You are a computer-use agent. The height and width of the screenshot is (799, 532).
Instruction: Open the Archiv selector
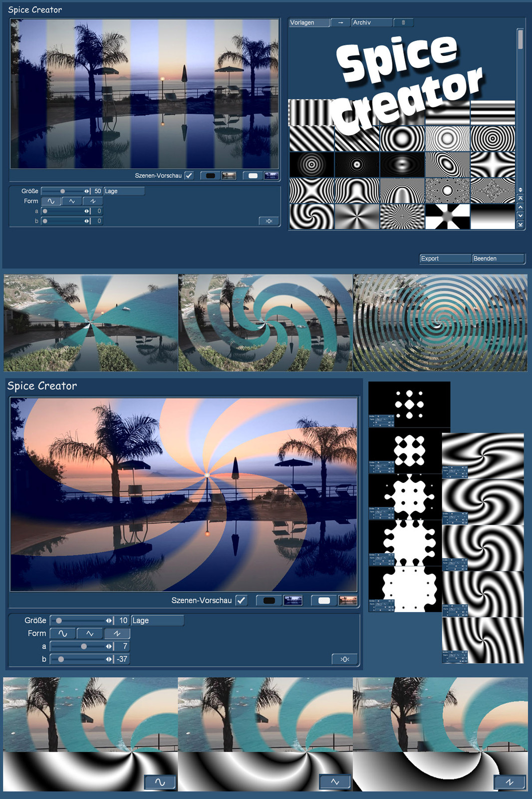372,22
